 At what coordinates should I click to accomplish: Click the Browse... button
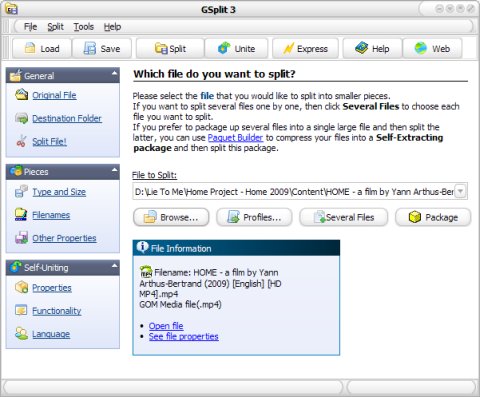pos(171,217)
